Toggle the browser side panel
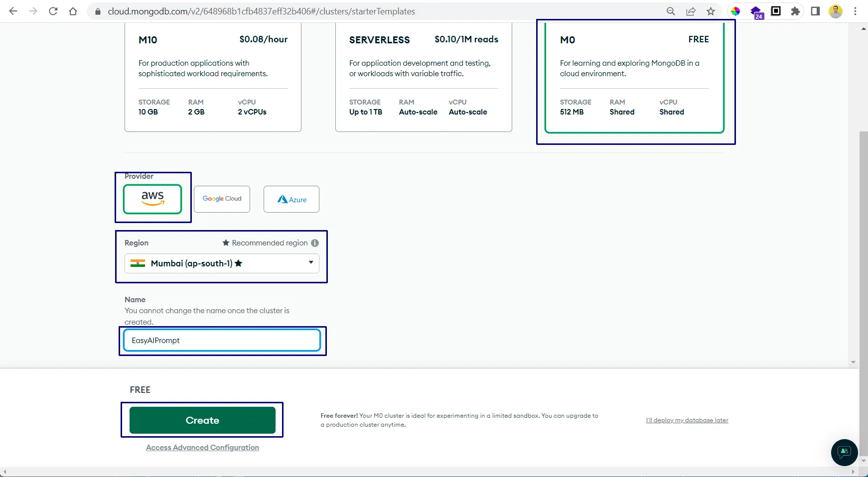Screen dimensions: 868x477 tap(815, 11)
